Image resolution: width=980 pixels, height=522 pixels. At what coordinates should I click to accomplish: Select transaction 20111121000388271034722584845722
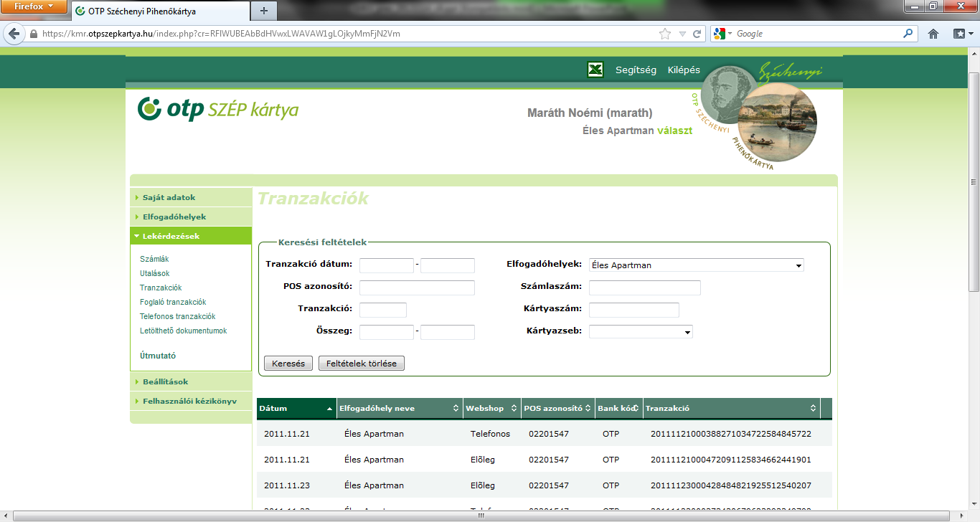[x=731, y=434]
